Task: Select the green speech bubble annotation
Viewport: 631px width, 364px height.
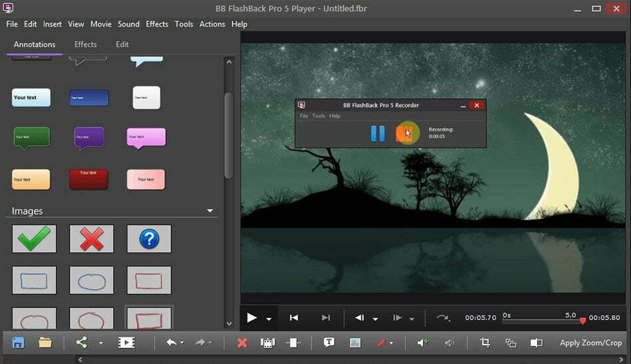Action: pos(31,138)
